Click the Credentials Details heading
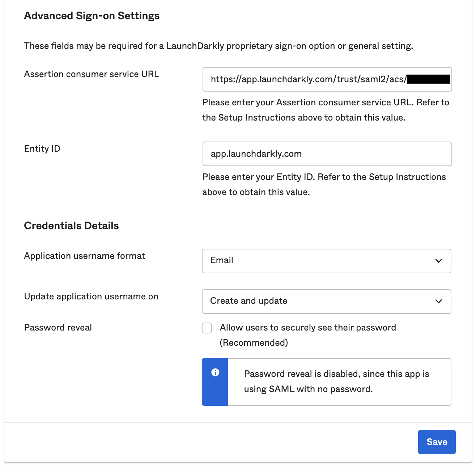 (71, 225)
